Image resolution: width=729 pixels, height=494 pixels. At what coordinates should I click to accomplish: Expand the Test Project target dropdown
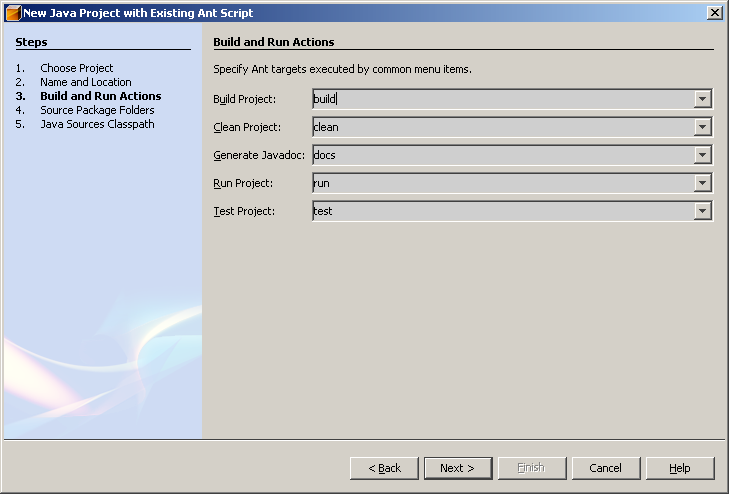click(703, 211)
